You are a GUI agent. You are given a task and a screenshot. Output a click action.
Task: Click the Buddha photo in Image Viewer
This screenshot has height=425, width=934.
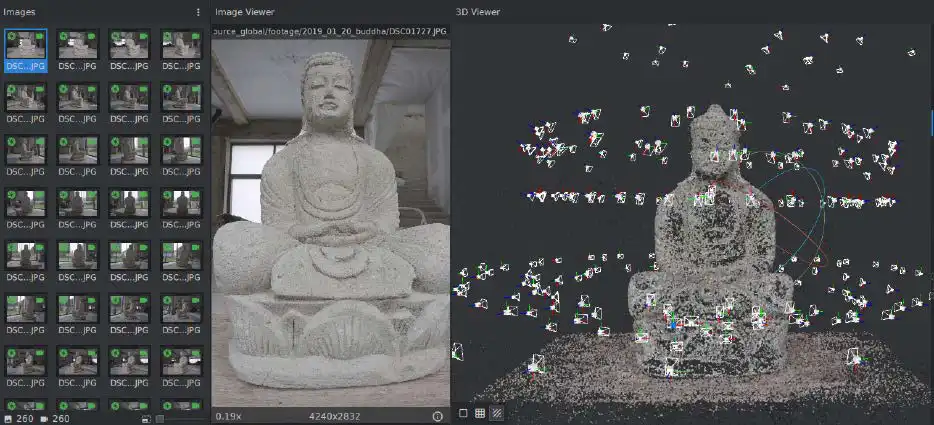coord(331,223)
